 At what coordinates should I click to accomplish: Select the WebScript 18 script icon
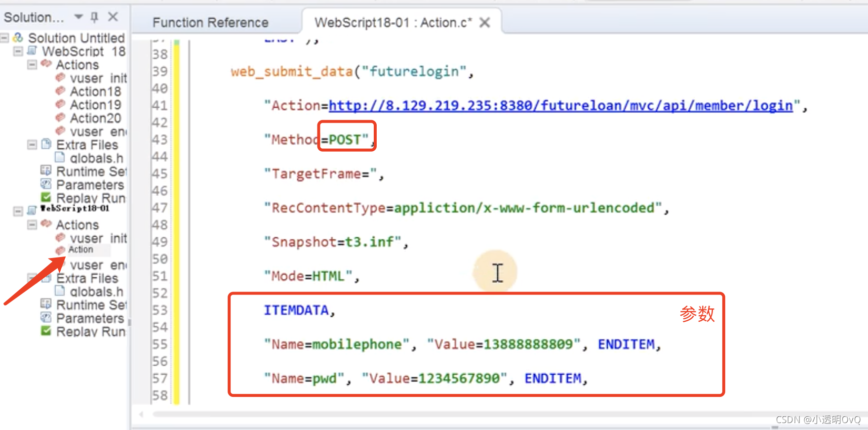pos(32,50)
